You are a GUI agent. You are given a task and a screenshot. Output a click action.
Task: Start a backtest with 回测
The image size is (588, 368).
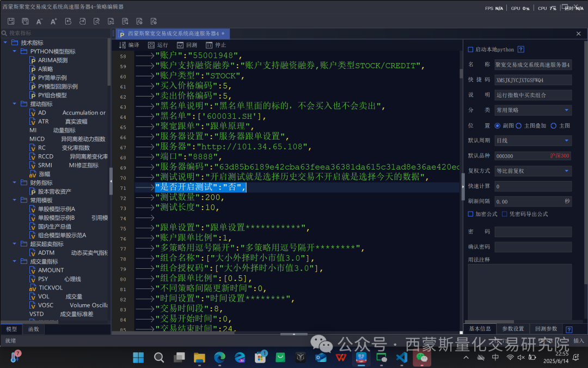(187, 45)
